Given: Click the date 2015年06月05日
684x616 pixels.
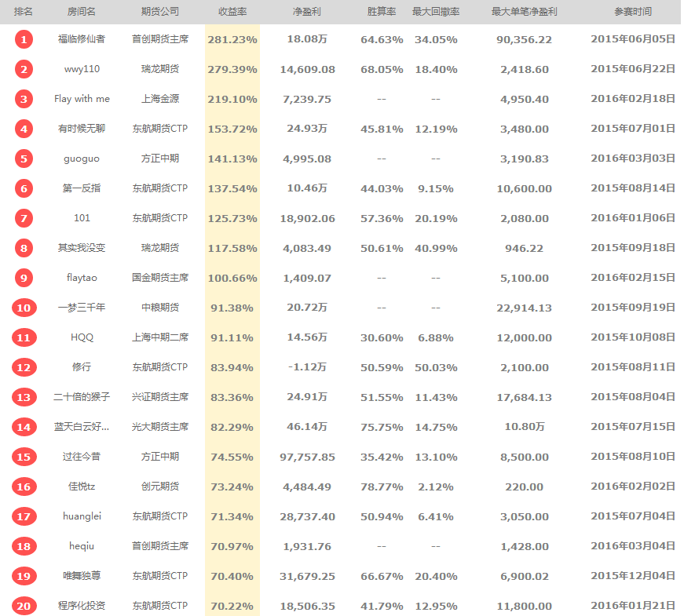Looking at the screenshot, I should point(633,39).
